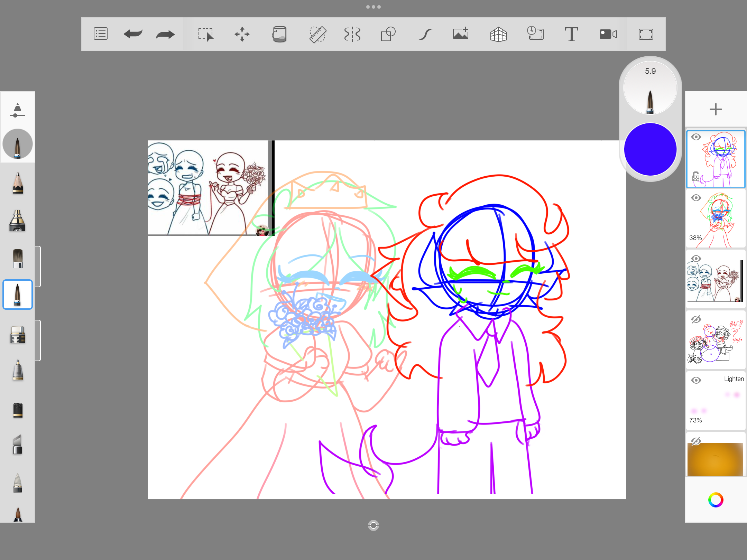Open the Perspective grid tool
The width and height of the screenshot is (747, 560).
[x=498, y=34]
